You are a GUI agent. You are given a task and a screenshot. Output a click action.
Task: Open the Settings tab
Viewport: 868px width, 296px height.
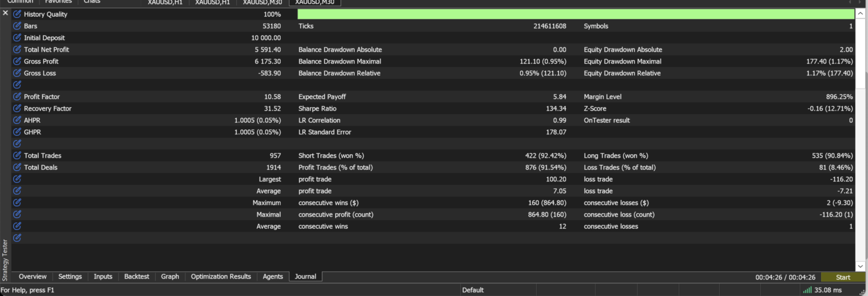70,277
